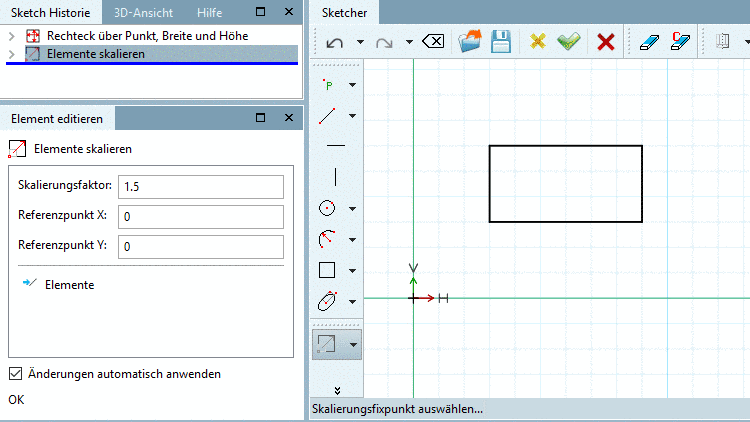The width and height of the screenshot is (750, 422).
Task: Click the yellow cross-marks toolbar icon
Action: coord(538,42)
